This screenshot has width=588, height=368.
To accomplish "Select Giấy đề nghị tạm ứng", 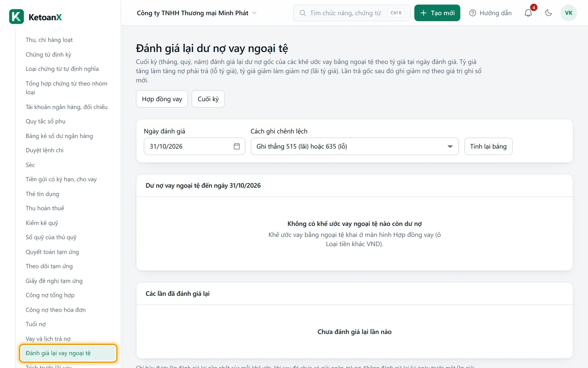I will [x=54, y=281].
